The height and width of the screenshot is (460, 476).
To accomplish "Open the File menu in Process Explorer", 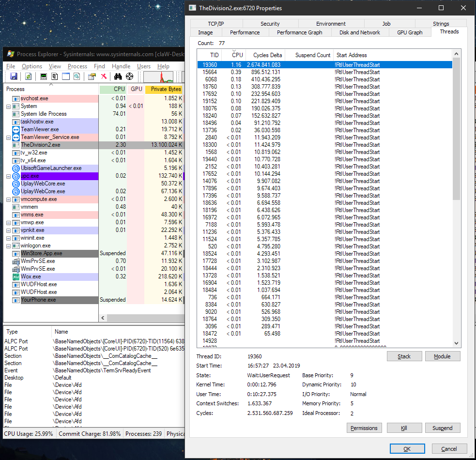I will (x=11, y=66).
